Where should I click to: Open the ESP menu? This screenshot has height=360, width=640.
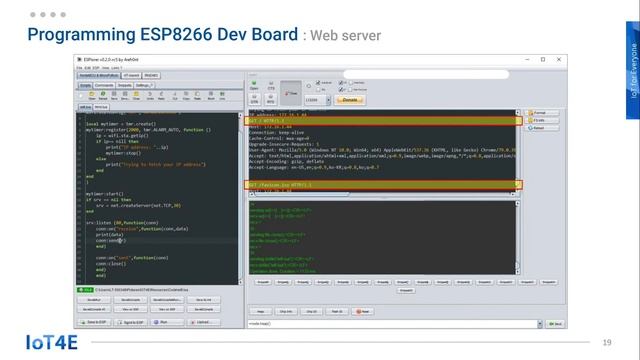[96, 68]
